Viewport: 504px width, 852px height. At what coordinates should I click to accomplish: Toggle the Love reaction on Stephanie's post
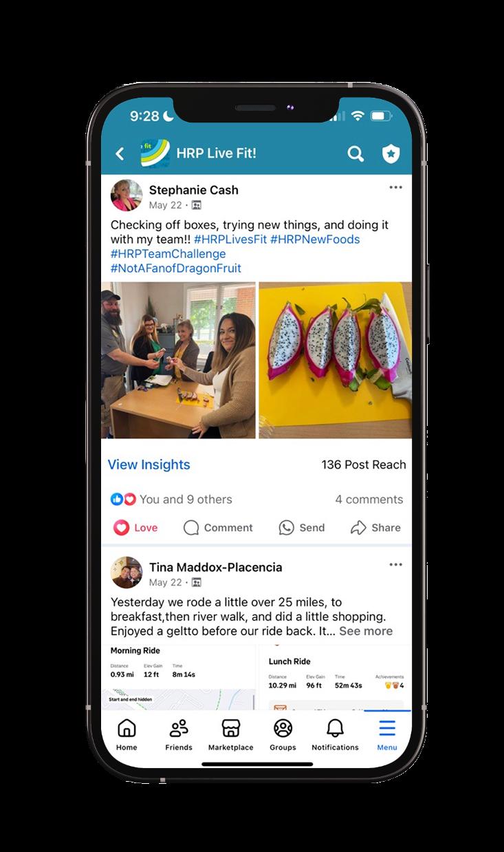point(135,528)
